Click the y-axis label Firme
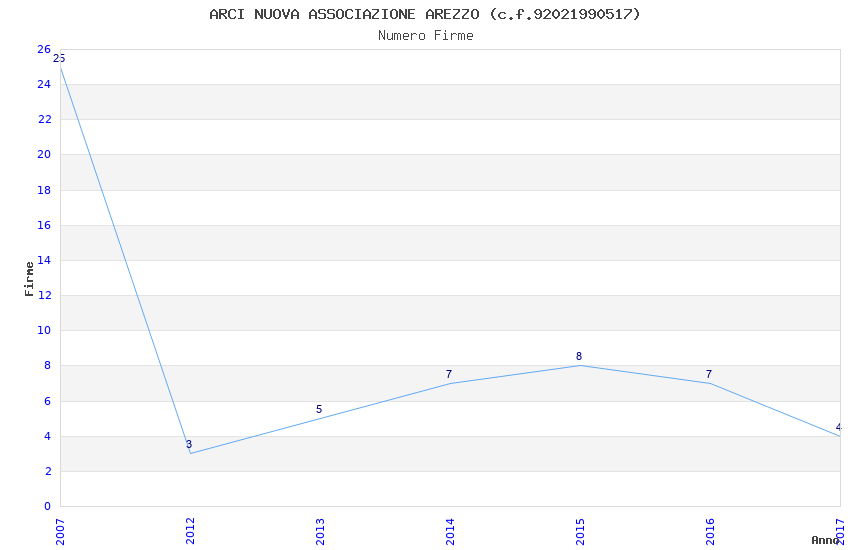The width and height of the screenshot is (850, 550). click(x=29, y=279)
